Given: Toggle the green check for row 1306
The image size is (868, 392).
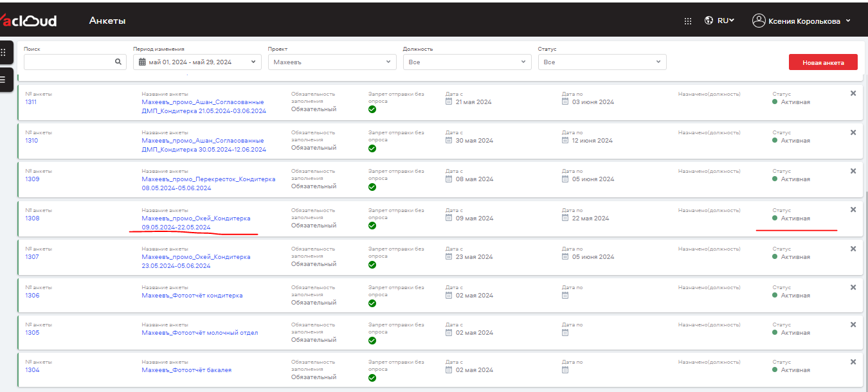Looking at the screenshot, I should [372, 303].
